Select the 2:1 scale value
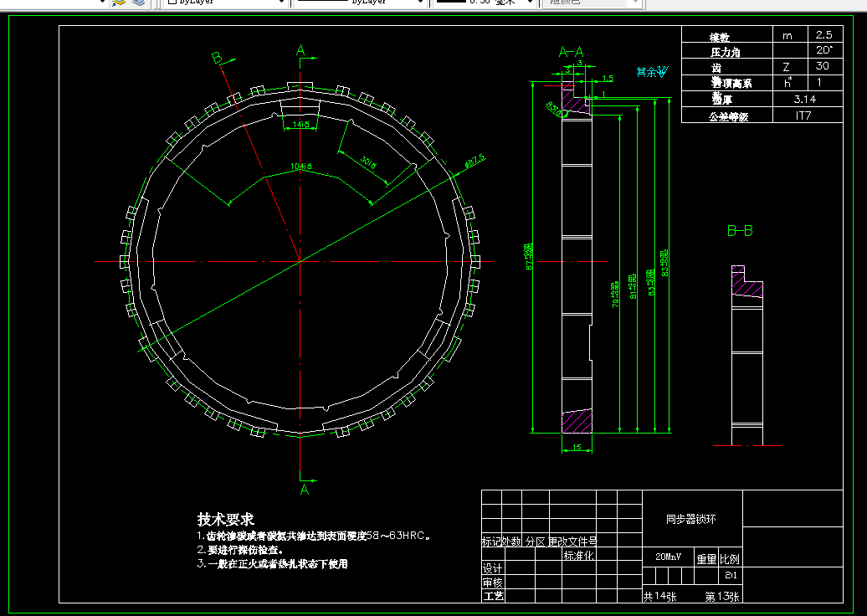This screenshot has height=616, width=867. point(731,576)
